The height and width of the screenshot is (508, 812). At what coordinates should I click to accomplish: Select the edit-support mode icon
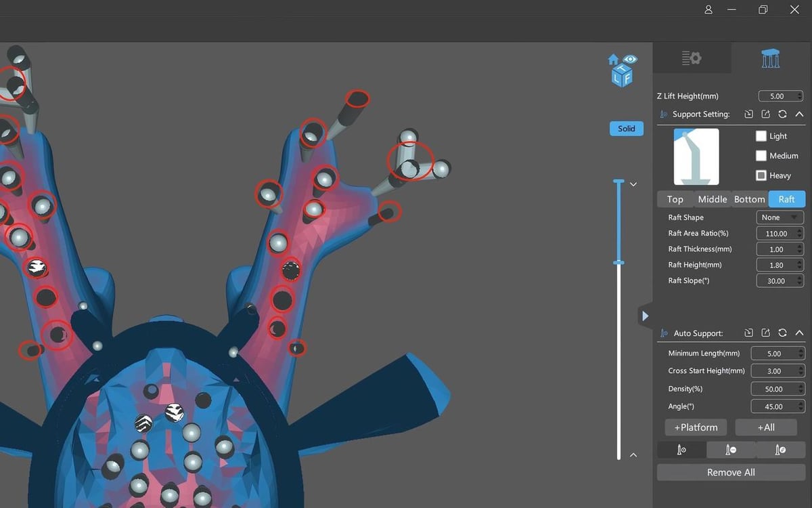pos(780,449)
